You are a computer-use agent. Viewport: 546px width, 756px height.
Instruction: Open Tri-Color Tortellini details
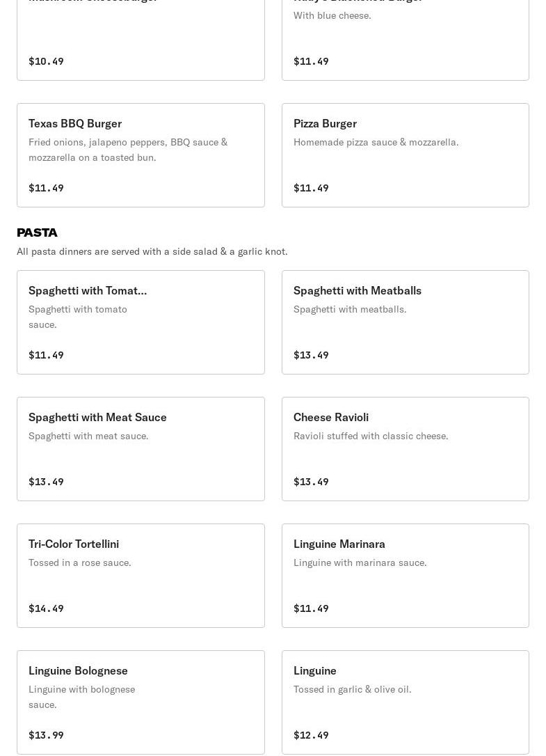[140, 575]
